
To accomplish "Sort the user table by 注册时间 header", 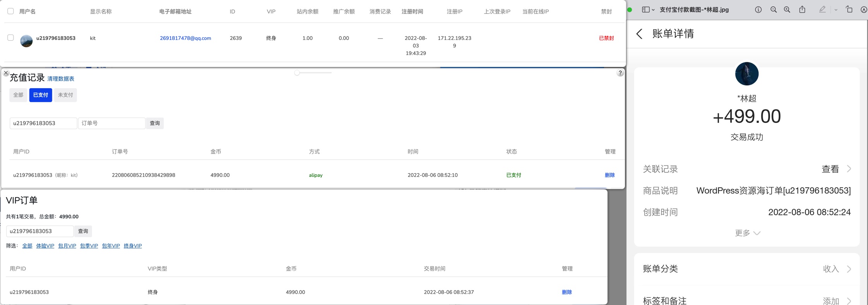I will (412, 12).
